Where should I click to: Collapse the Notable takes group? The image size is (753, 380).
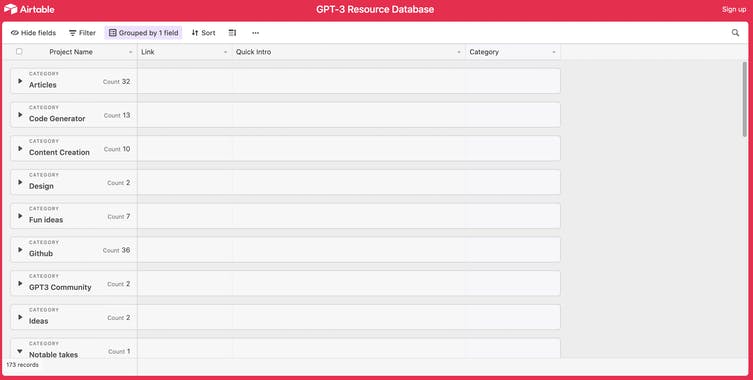[x=20, y=351]
